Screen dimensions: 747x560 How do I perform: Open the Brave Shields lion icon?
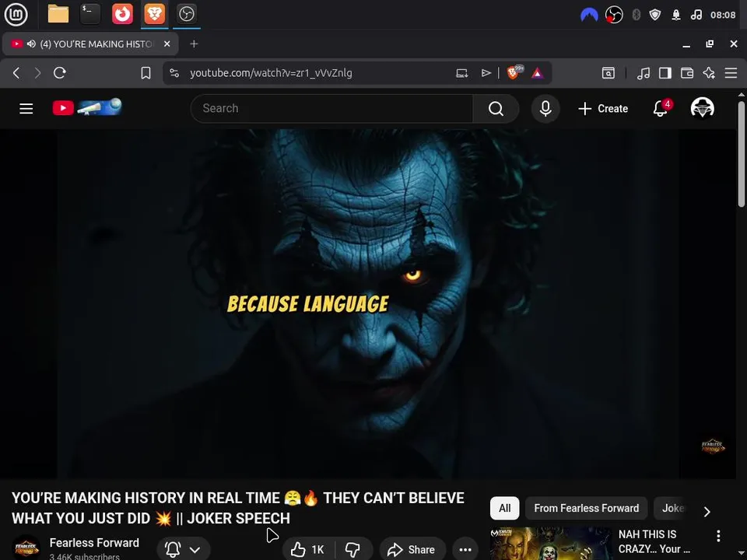pos(513,73)
